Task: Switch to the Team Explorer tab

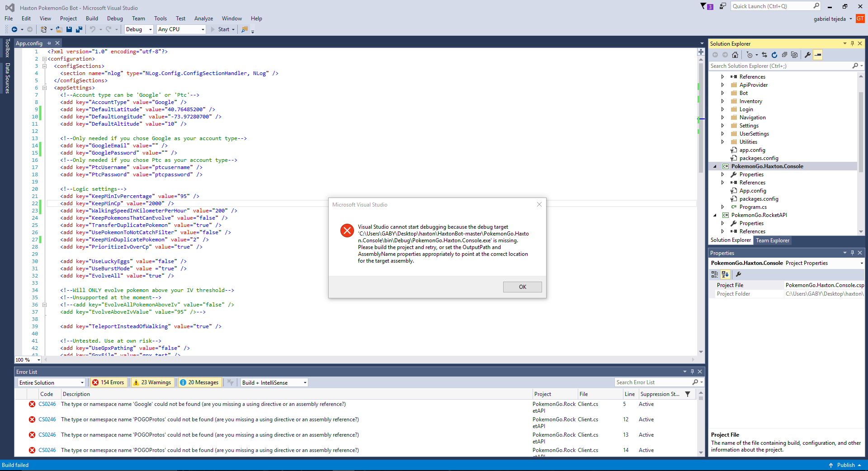Action: tap(773, 240)
